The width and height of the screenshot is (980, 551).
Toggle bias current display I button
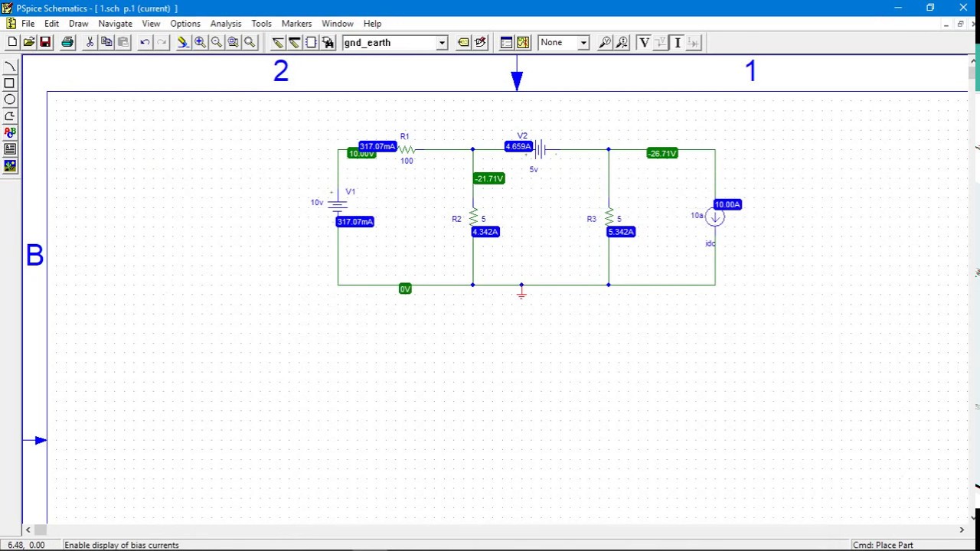pyautogui.click(x=678, y=43)
